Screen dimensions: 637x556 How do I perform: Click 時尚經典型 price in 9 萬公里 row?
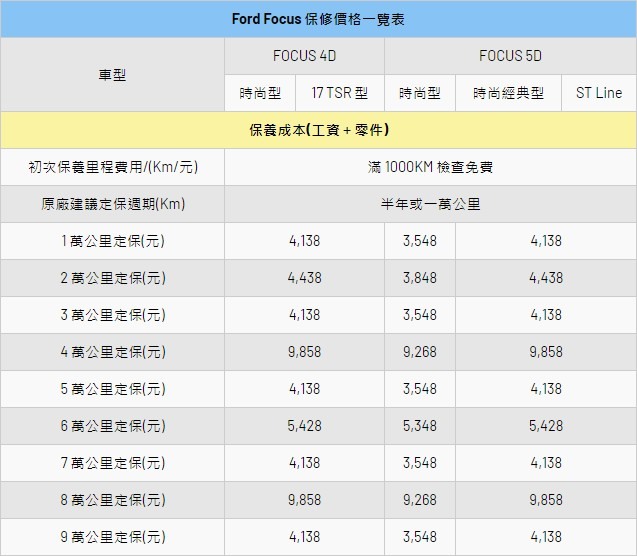coord(546,537)
